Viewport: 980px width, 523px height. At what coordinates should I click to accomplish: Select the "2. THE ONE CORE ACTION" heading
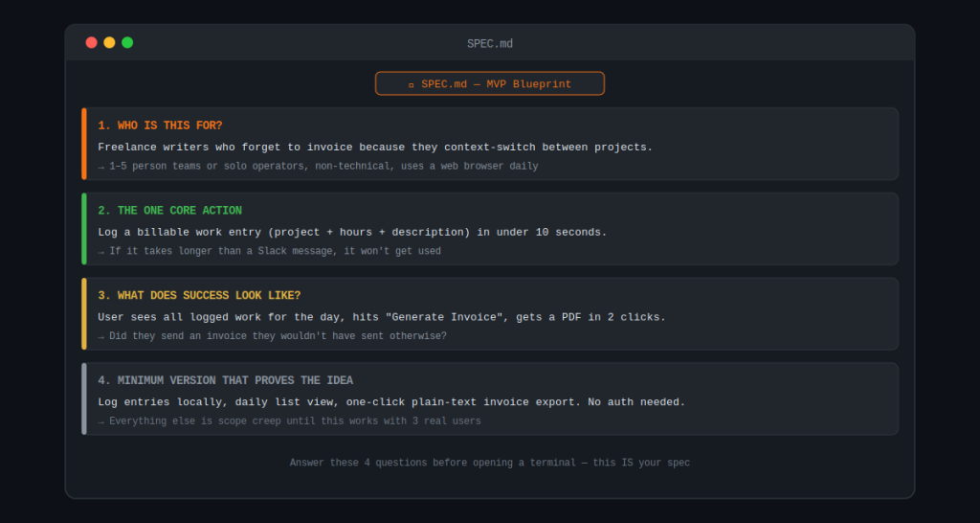169,211
